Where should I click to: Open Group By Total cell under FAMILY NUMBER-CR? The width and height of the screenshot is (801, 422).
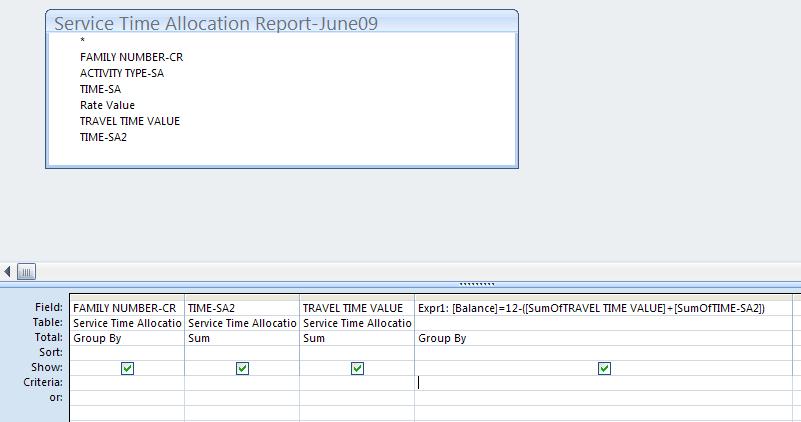pyautogui.click(x=127, y=338)
